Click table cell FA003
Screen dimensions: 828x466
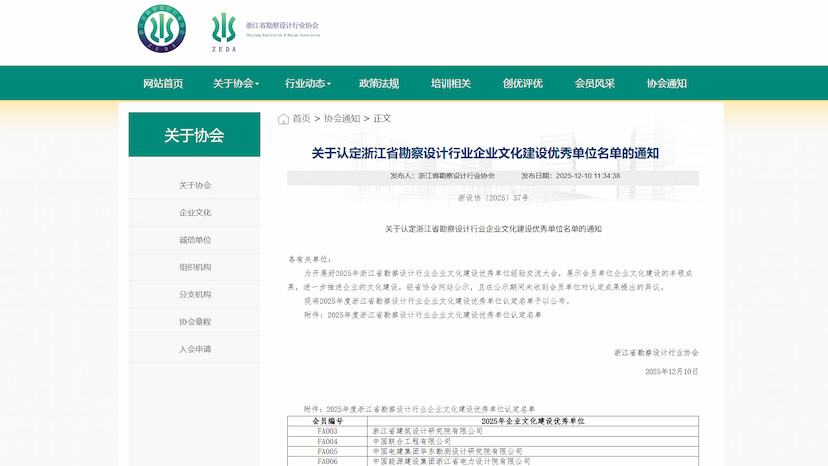tap(327, 431)
